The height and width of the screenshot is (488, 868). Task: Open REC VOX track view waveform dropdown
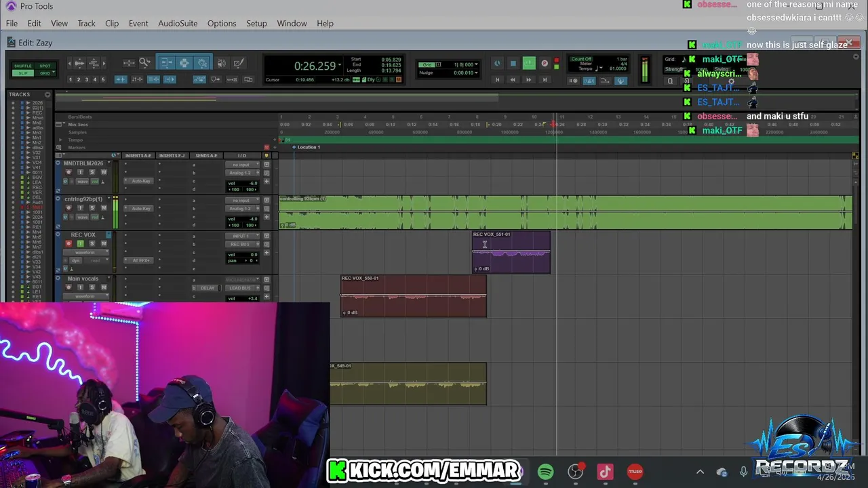(x=85, y=252)
